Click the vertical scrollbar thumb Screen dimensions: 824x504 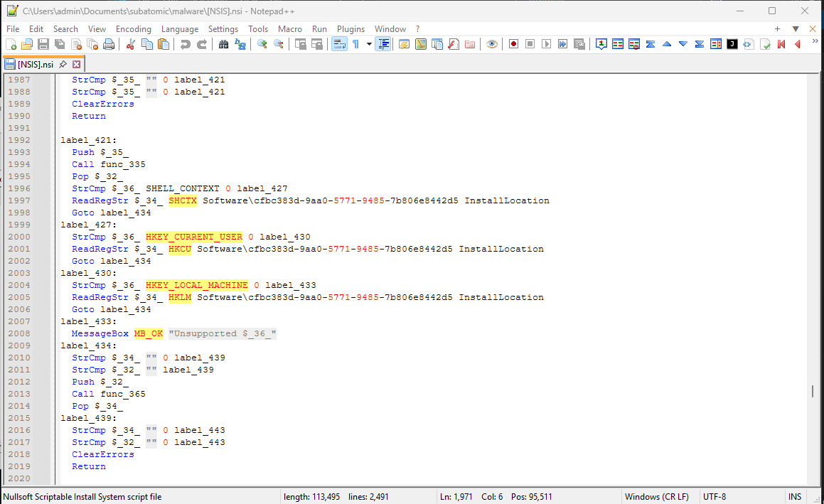813,391
